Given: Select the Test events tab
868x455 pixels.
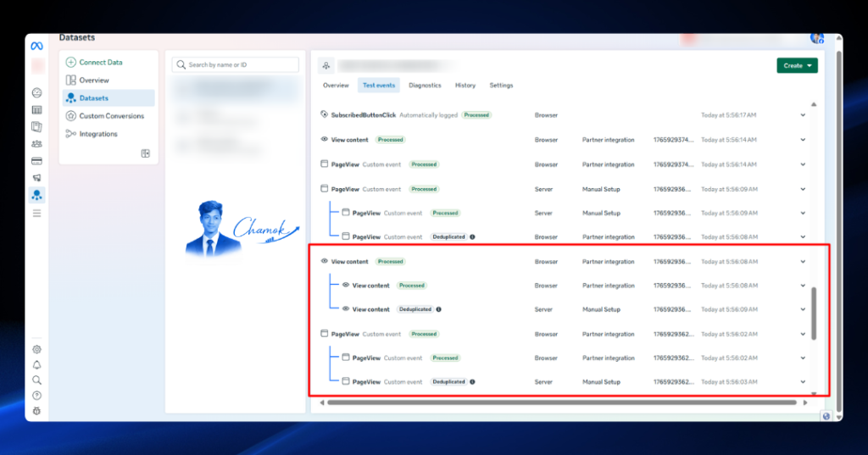Looking at the screenshot, I should click(x=379, y=86).
